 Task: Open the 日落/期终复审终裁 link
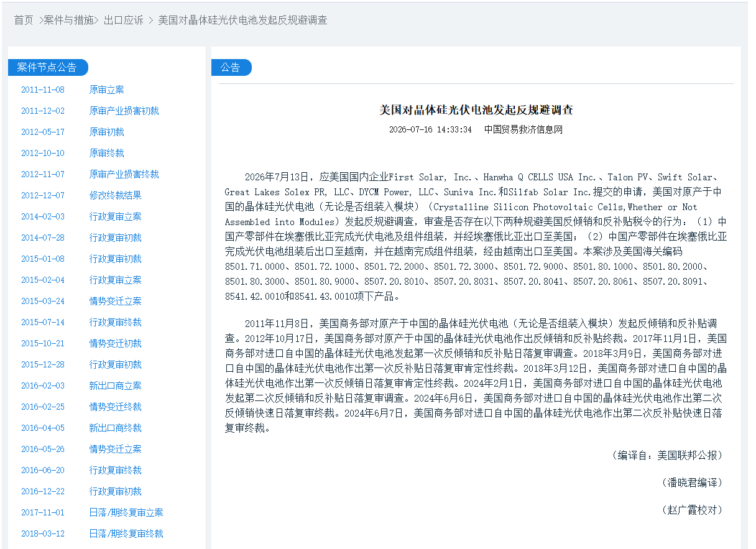pos(126,533)
